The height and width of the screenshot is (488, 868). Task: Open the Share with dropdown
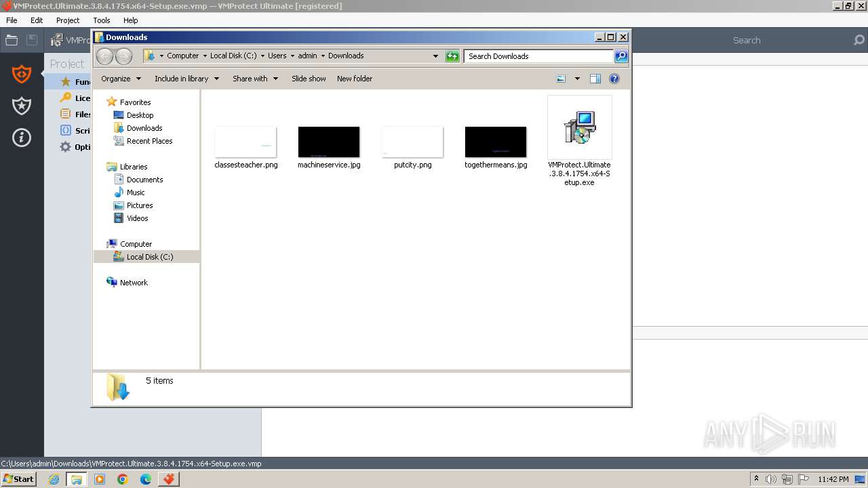coord(255,79)
